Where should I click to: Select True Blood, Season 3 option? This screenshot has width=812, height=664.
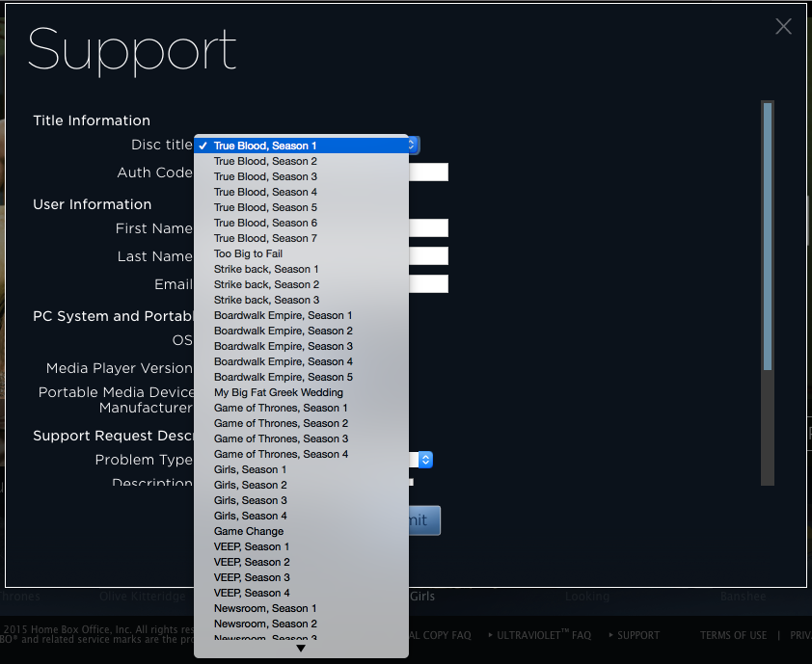302,176
